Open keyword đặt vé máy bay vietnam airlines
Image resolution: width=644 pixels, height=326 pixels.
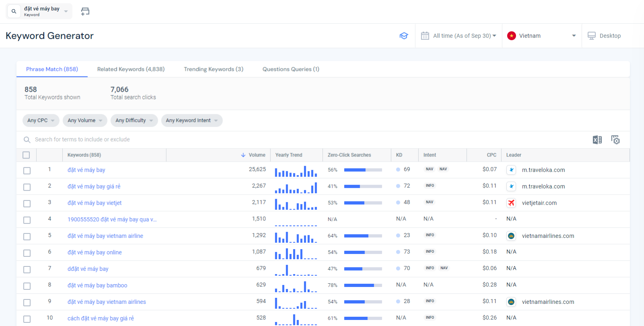coord(107,302)
